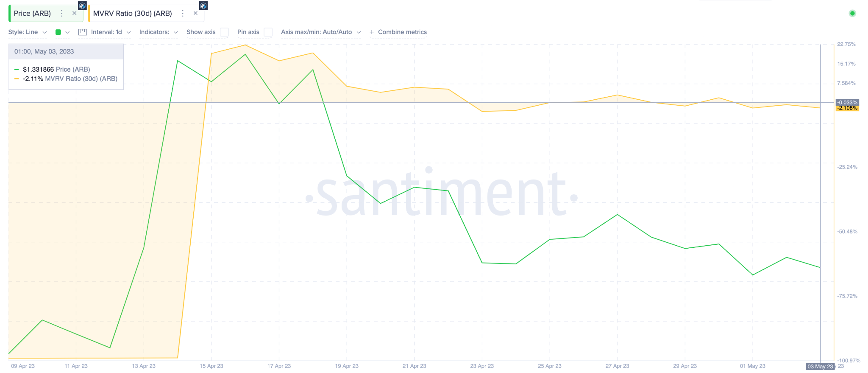The image size is (868, 373).
Task: Remove the Price (ARB) metric
Action: (x=75, y=14)
